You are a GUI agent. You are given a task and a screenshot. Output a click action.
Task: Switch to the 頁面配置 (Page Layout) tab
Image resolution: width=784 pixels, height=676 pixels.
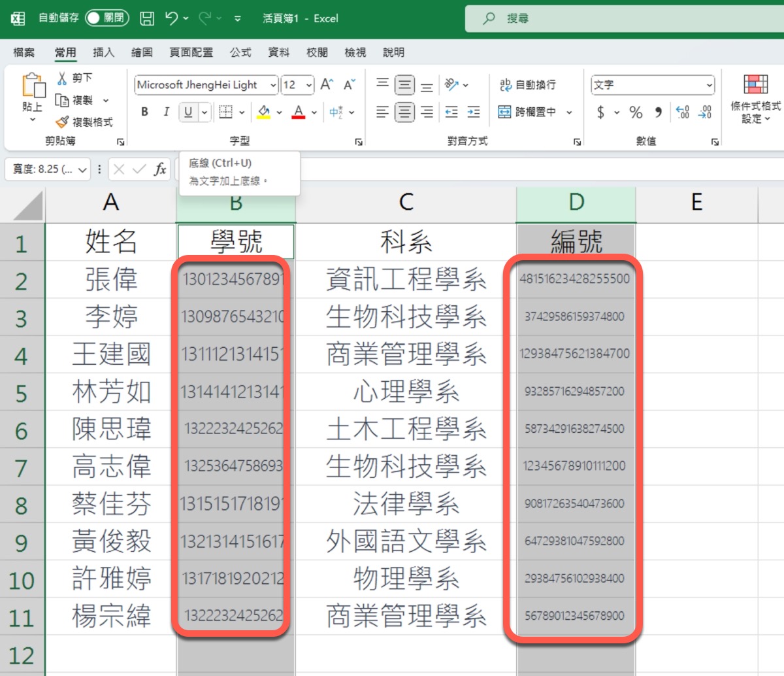pyautogui.click(x=191, y=52)
